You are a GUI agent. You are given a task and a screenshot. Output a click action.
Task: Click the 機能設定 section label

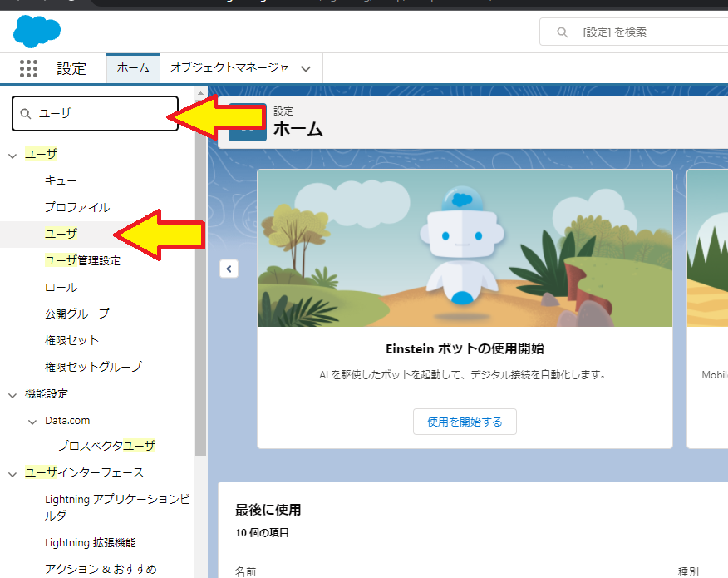tap(47, 394)
